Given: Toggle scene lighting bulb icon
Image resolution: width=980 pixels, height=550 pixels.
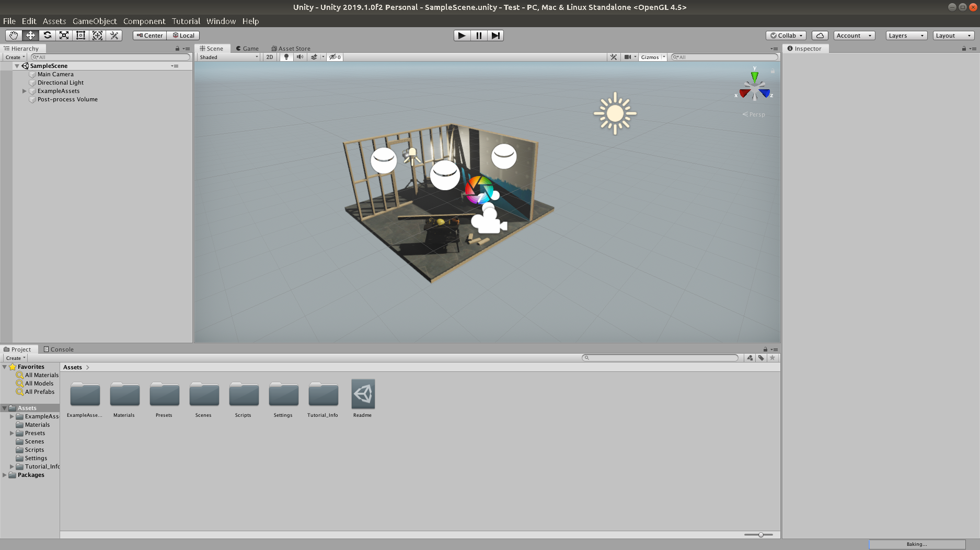Looking at the screenshot, I should [x=286, y=57].
